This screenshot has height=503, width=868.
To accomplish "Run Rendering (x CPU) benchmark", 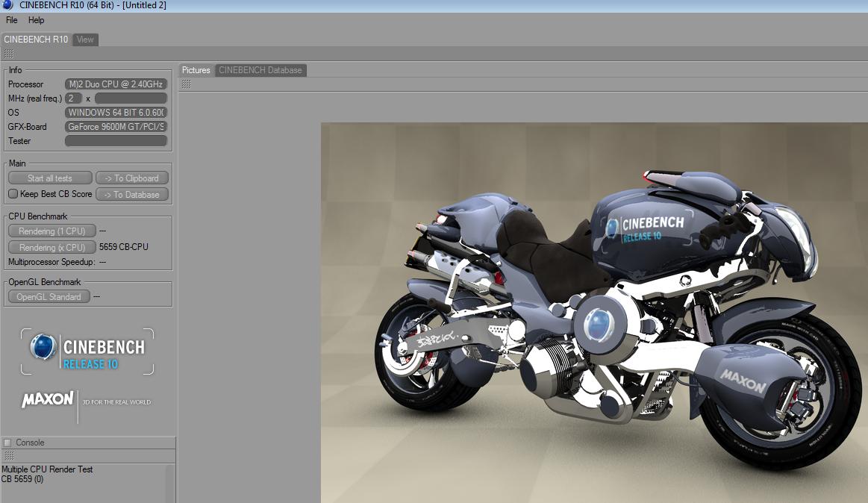I will coord(52,247).
